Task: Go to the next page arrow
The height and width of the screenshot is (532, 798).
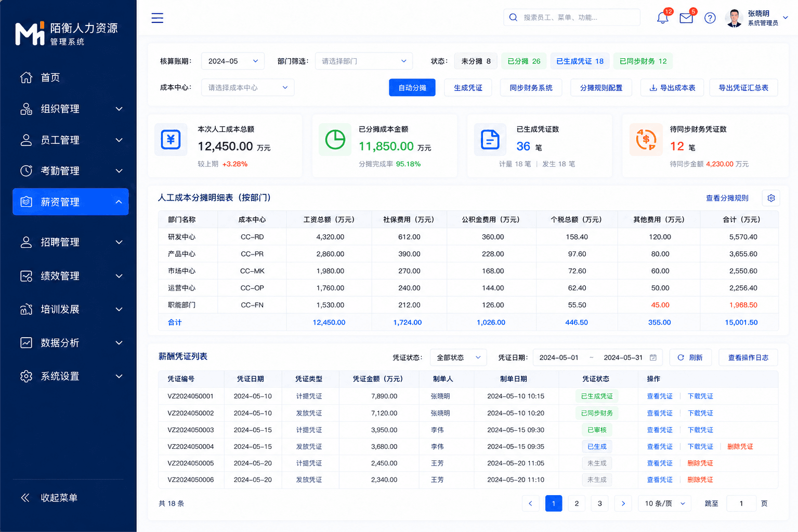Action: [623, 503]
